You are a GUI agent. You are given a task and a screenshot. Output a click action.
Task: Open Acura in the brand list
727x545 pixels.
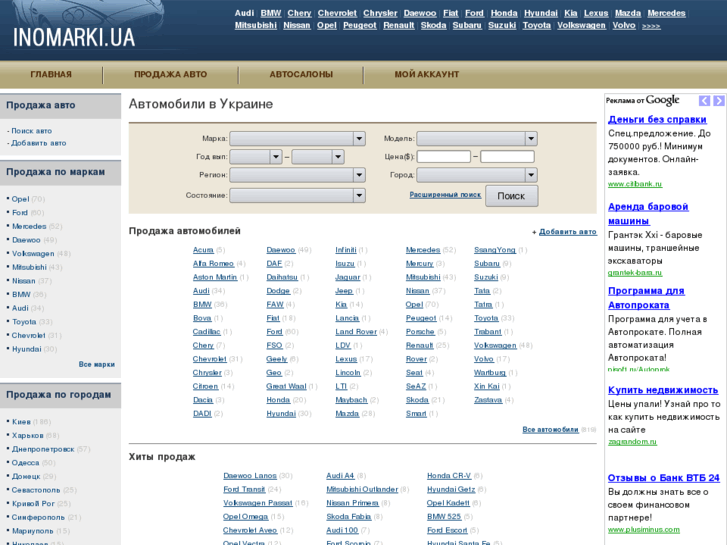tap(203, 250)
